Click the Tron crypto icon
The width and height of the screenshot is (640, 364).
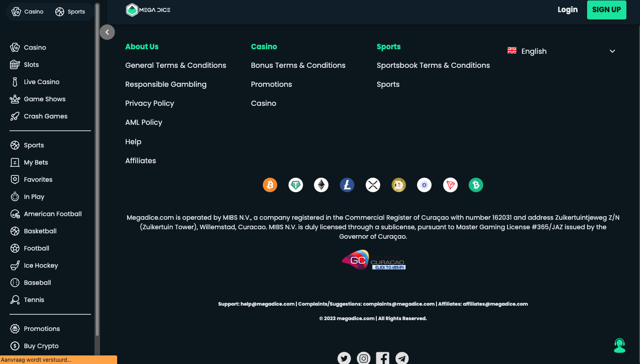pos(450,185)
